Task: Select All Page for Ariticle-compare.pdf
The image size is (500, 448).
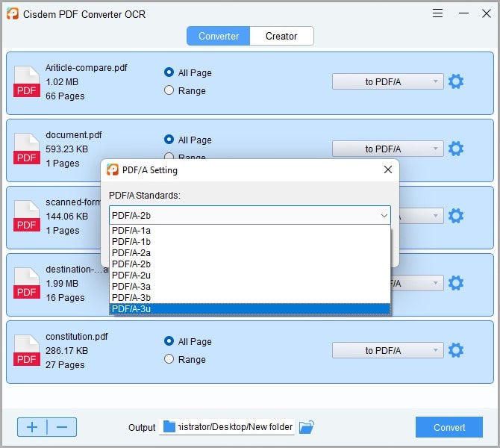Action: (187, 72)
